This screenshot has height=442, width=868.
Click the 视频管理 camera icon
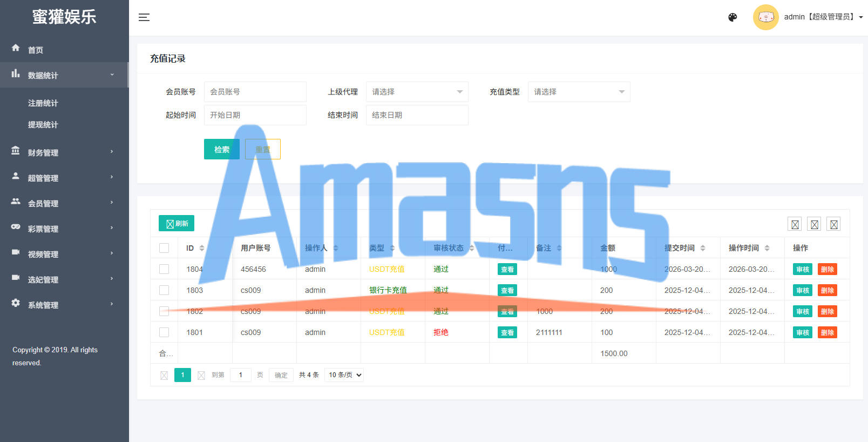[x=16, y=252]
